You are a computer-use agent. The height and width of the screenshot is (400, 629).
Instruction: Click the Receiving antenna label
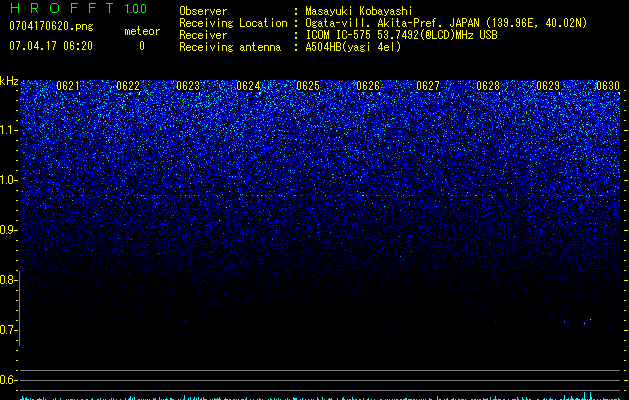(230, 47)
